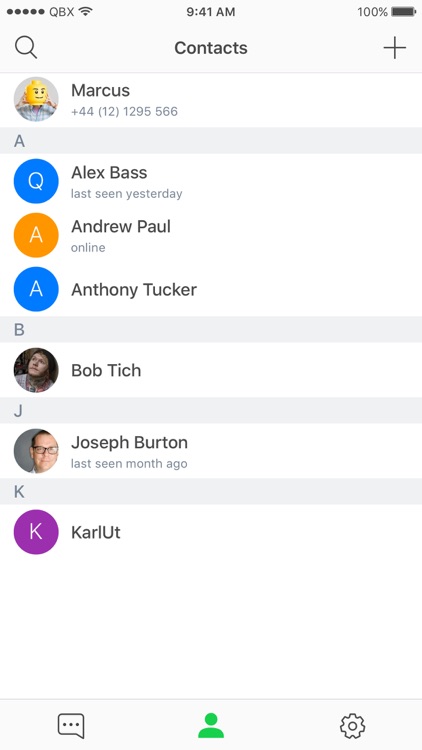Viewport: 422px width, 750px height.
Task: Open Bob Tich's profile photo
Action: 36,370
